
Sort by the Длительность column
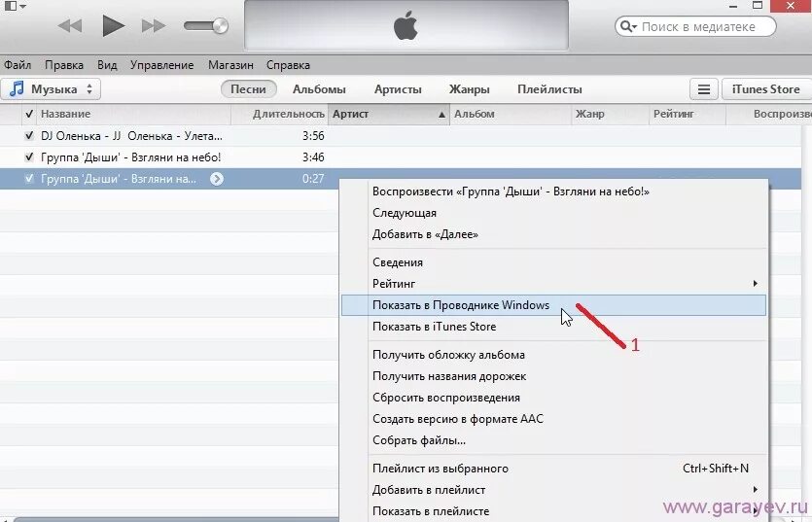tap(279, 114)
